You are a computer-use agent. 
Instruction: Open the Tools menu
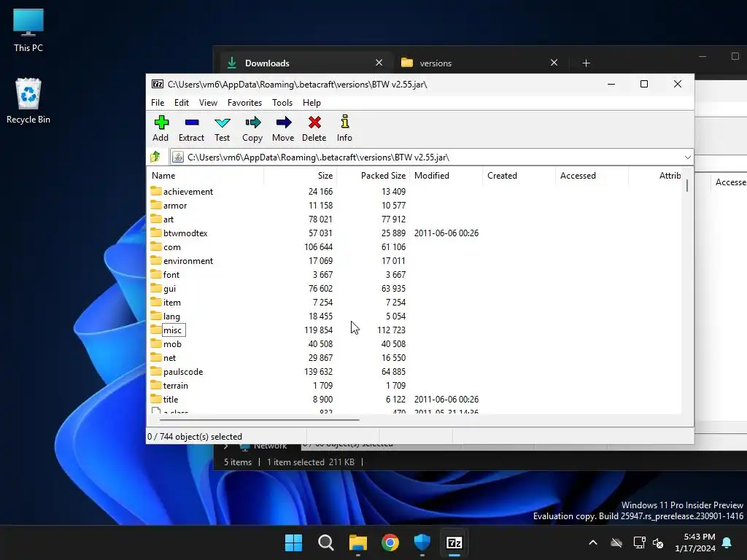(282, 103)
